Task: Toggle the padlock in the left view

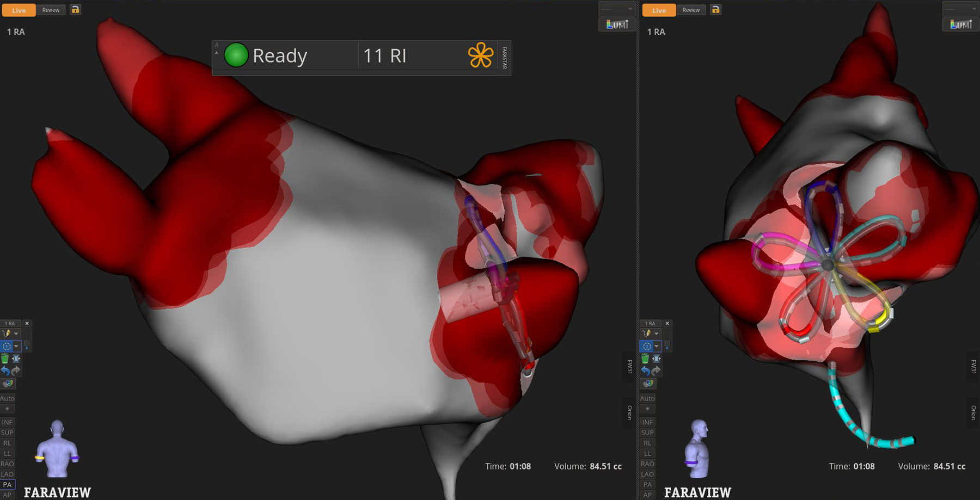Action: (75, 10)
